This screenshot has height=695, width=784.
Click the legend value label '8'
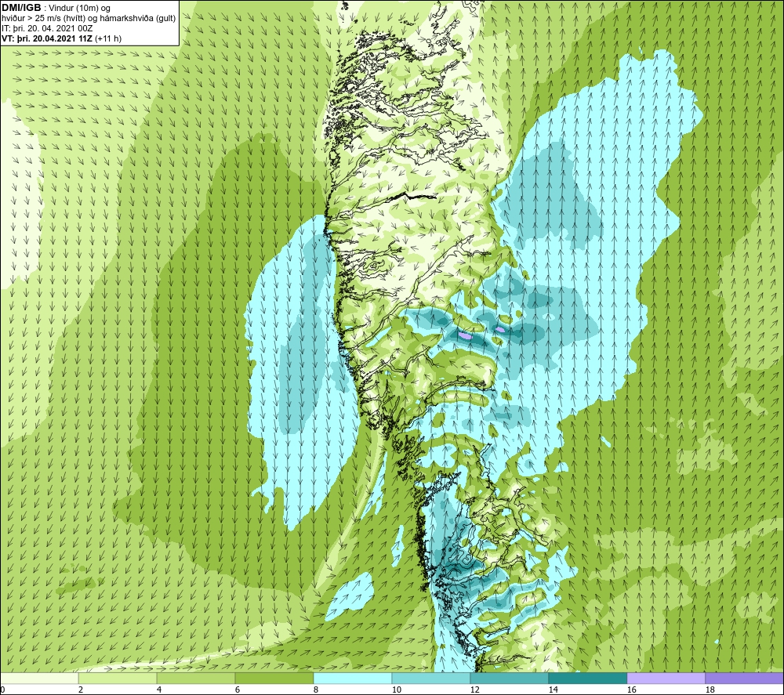coord(316,690)
